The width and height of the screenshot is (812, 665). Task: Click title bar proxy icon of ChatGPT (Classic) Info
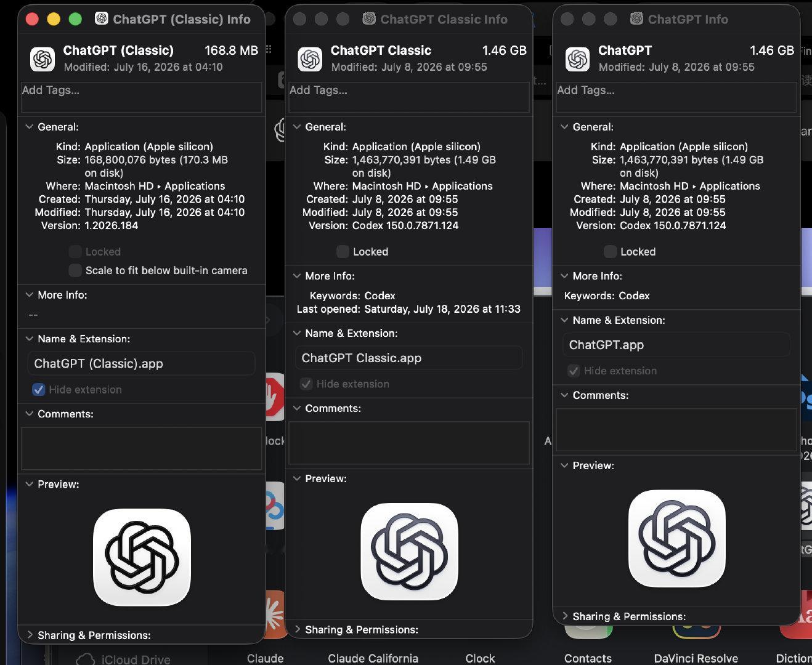102,18
